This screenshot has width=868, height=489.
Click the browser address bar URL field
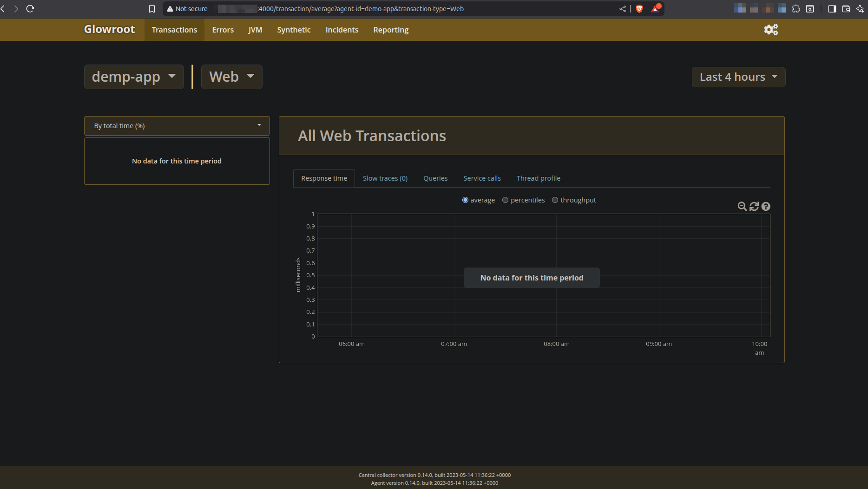pyautogui.click(x=372, y=9)
